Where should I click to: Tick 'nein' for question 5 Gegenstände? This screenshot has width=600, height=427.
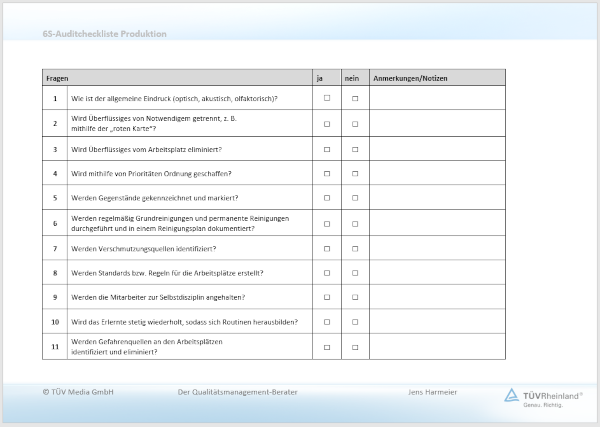(x=355, y=198)
